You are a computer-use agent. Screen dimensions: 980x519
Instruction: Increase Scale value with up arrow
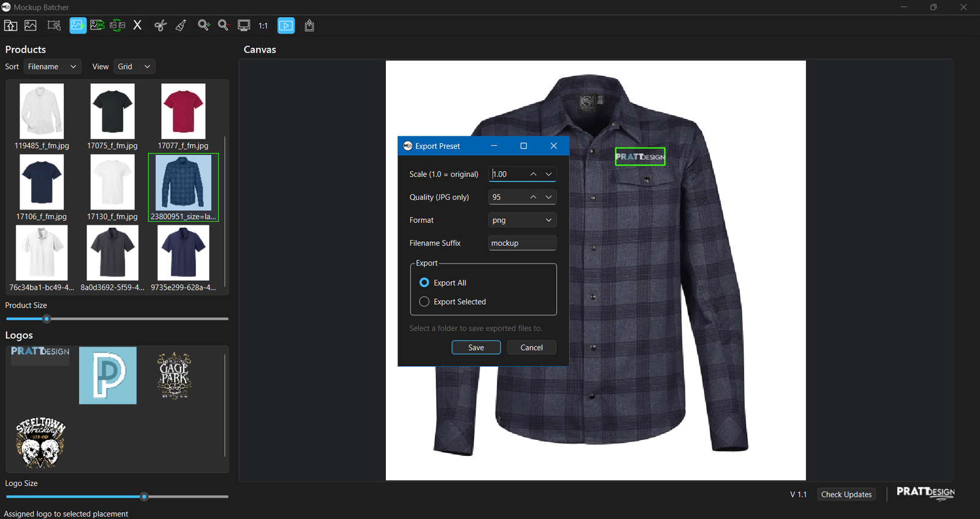(533, 174)
